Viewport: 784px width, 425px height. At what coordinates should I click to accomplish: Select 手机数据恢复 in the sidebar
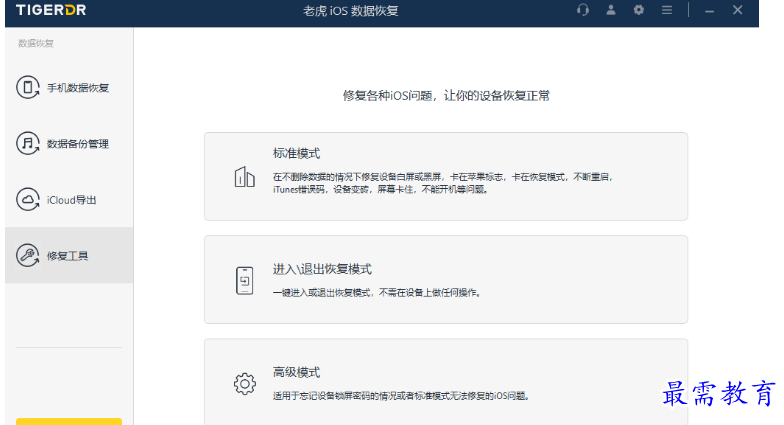pos(69,88)
